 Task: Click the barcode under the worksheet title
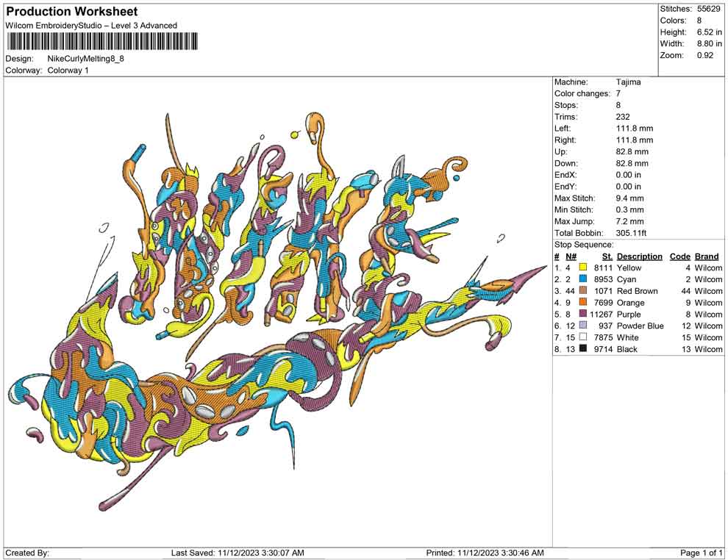(102, 41)
